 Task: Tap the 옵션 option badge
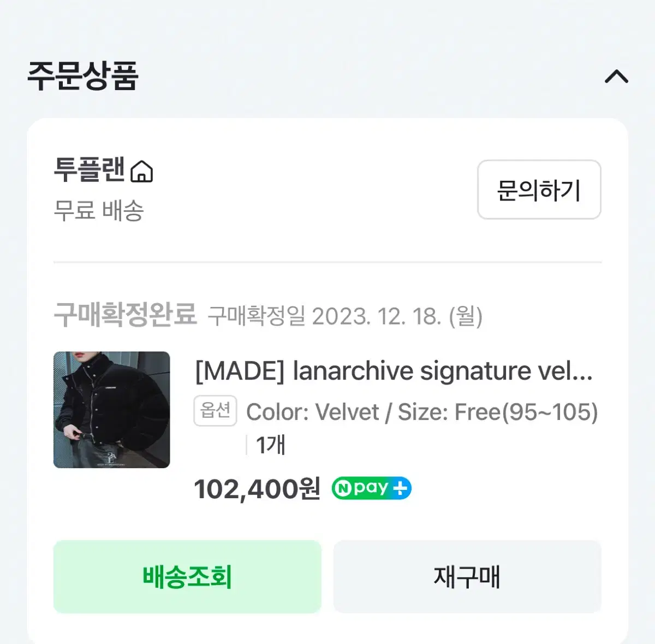coord(215,411)
